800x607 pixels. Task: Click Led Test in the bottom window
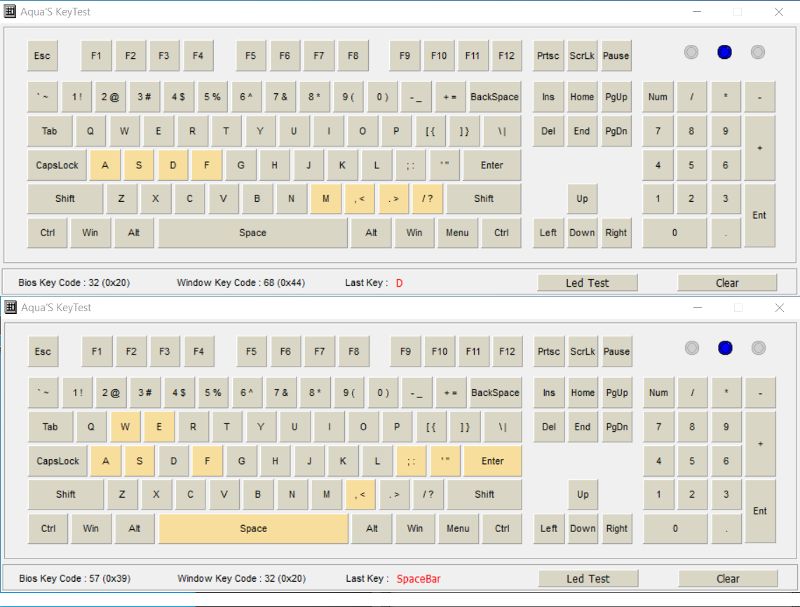point(588,578)
